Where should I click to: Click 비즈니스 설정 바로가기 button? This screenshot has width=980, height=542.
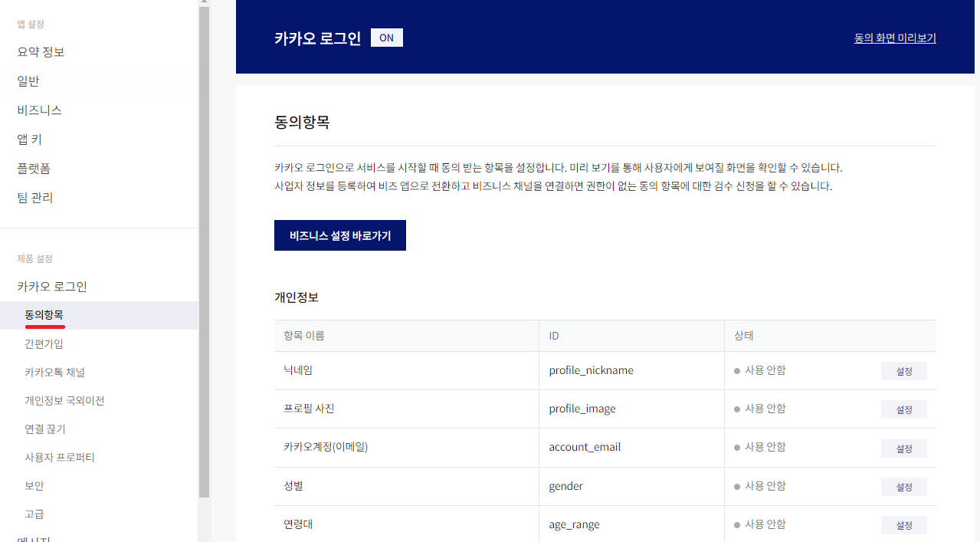(x=340, y=235)
